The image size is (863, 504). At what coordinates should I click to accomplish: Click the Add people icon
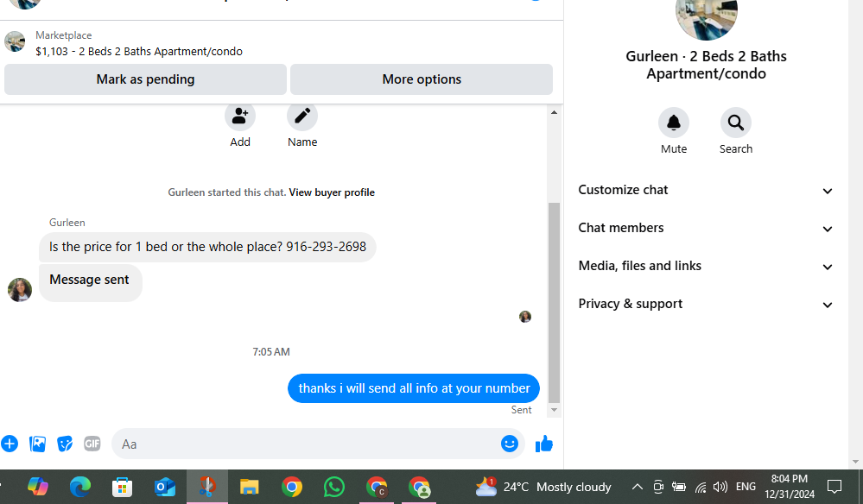(240, 116)
